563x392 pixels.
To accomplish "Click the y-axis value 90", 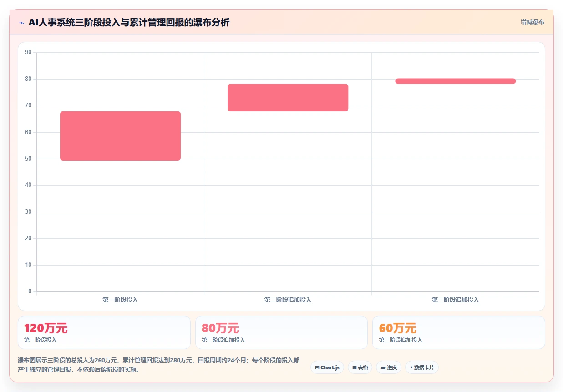I will click(28, 52).
